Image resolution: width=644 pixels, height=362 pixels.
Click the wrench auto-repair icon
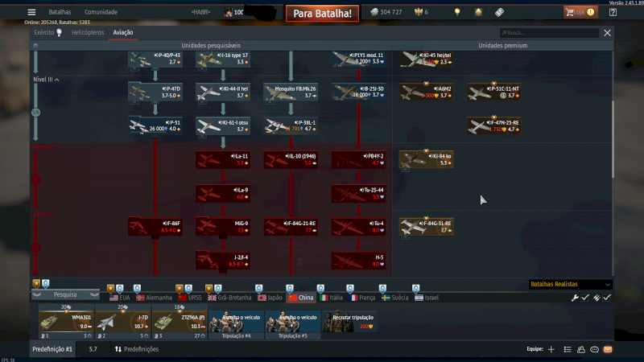coord(575,298)
